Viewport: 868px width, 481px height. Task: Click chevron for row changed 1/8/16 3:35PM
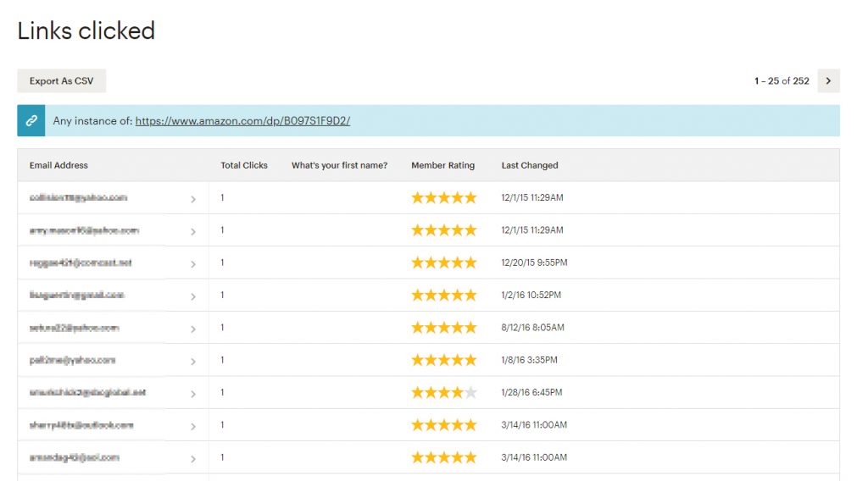(193, 362)
